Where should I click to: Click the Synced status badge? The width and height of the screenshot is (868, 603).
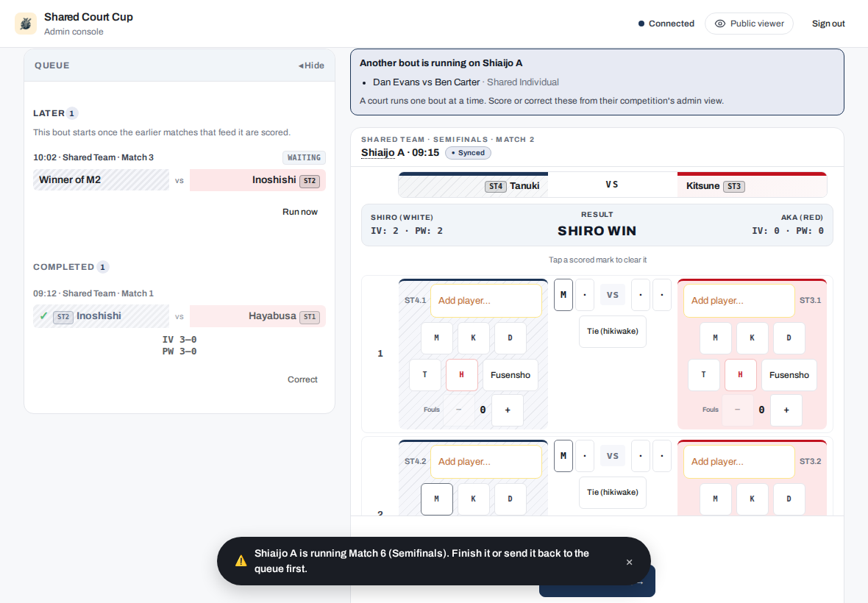[468, 153]
